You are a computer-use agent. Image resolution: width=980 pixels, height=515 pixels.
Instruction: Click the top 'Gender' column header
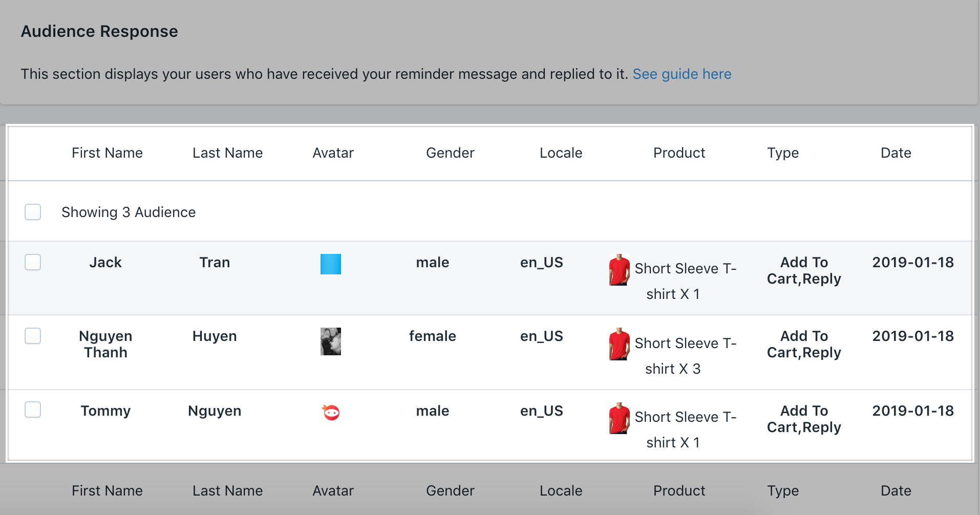(x=450, y=153)
